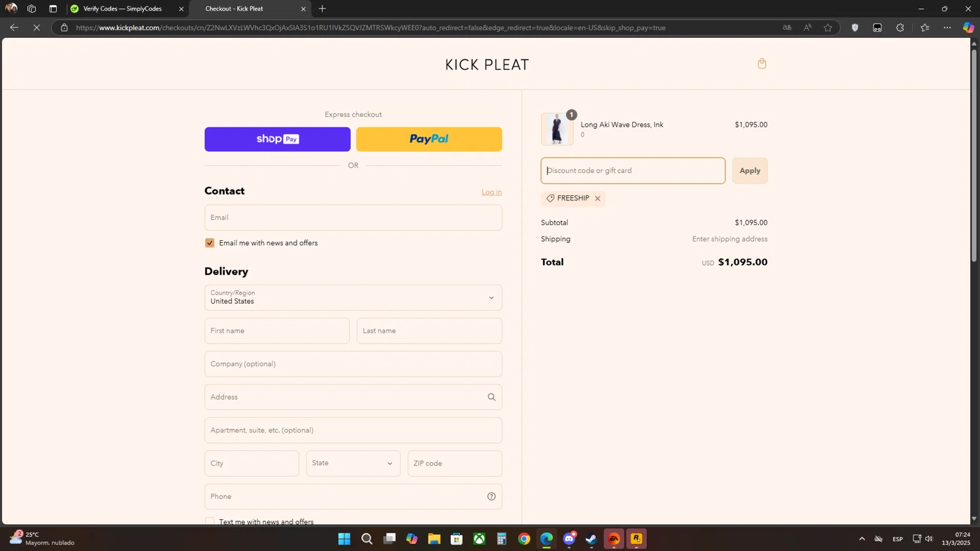Add page to favorites star

tap(828, 27)
